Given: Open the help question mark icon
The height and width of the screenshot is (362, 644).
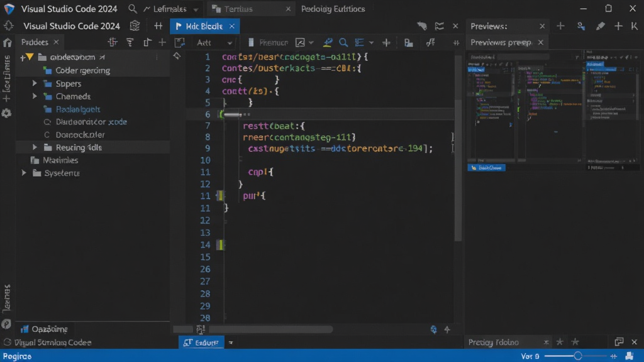Looking at the screenshot, I should (x=6, y=324).
